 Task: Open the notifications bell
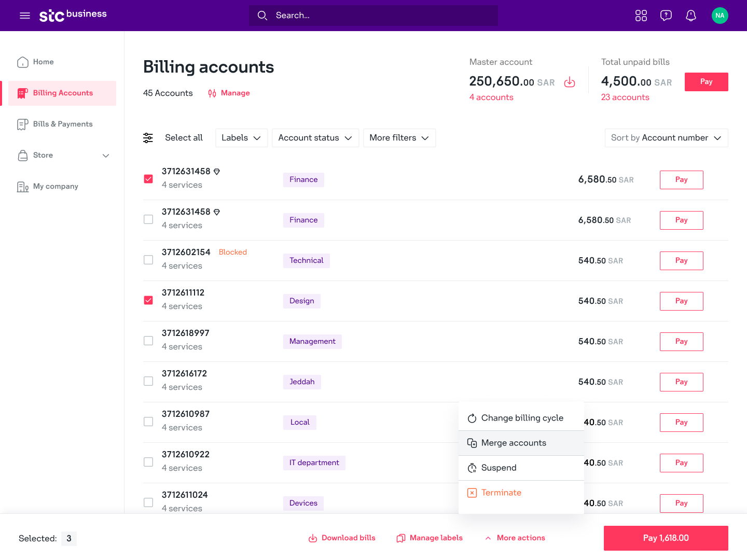coord(691,16)
